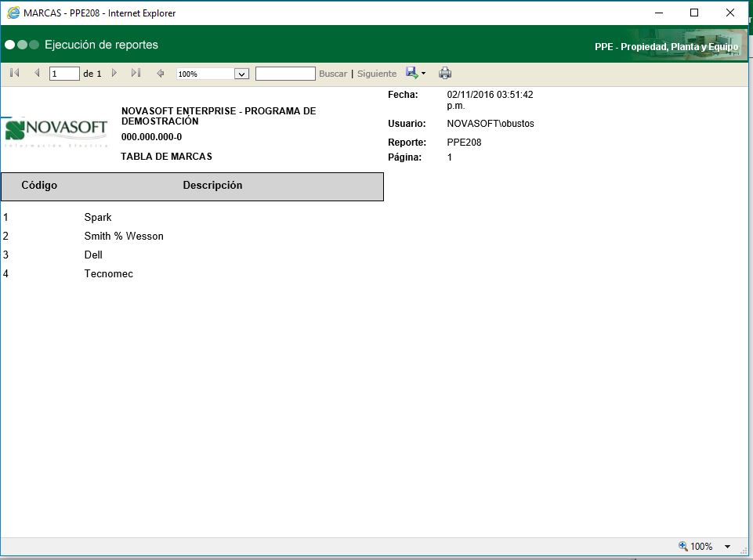This screenshot has height=560, width=753.
Task: Click the NOVASOFT\obustos user value
Action: click(491, 124)
